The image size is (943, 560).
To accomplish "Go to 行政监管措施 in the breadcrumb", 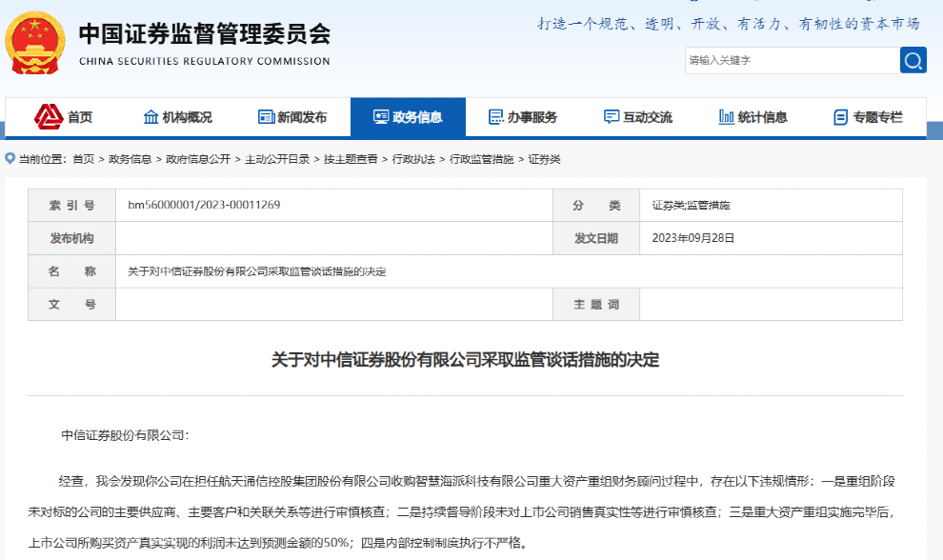I will [x=482, y=159].
